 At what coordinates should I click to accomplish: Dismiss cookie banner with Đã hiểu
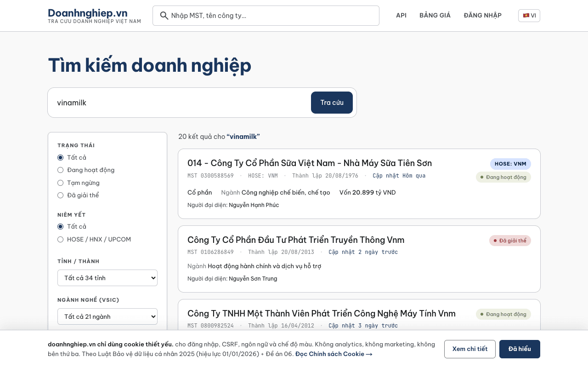point(520,349)
